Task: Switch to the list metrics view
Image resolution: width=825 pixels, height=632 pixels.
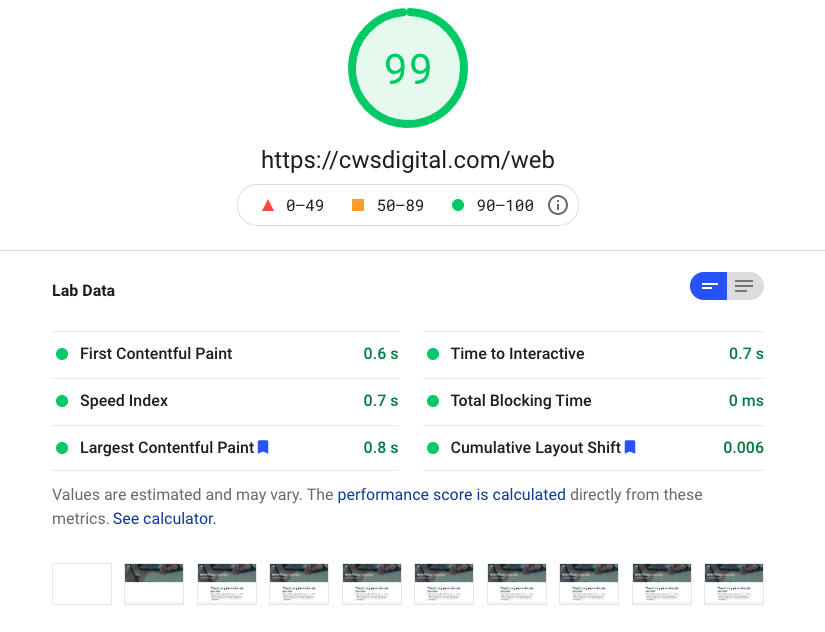Action: [744, 286]
